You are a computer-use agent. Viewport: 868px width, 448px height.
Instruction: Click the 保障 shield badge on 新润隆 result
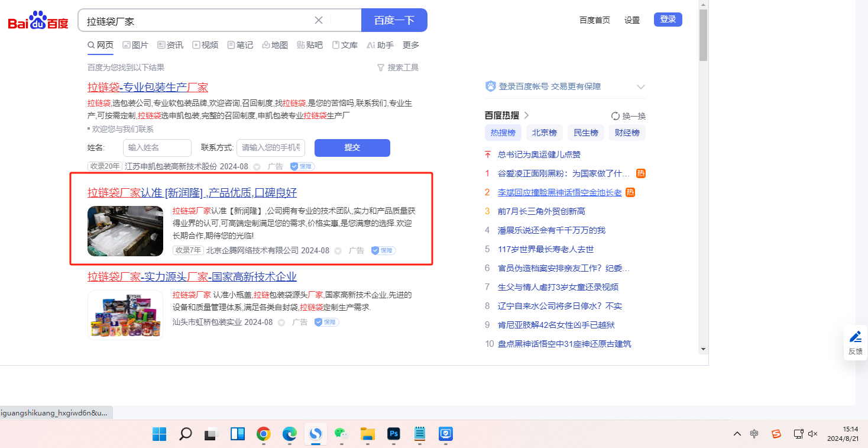click(383, 250)
